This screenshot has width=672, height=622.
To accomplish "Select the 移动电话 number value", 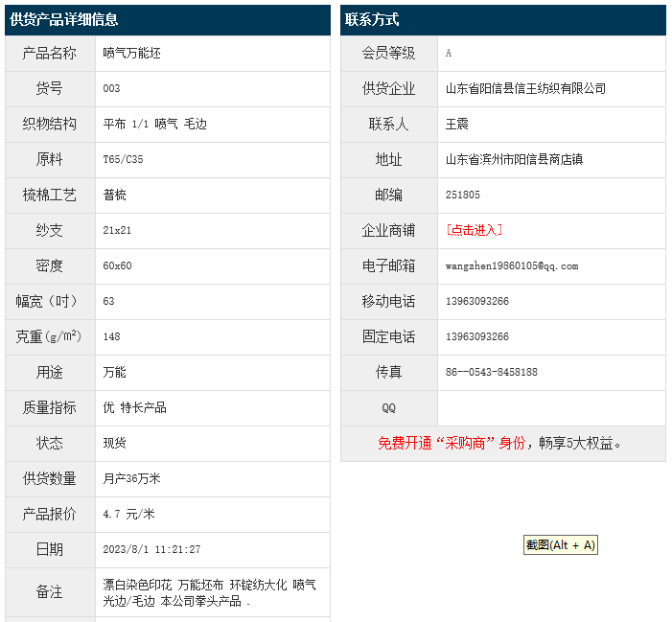I will (x=477, y=301).
